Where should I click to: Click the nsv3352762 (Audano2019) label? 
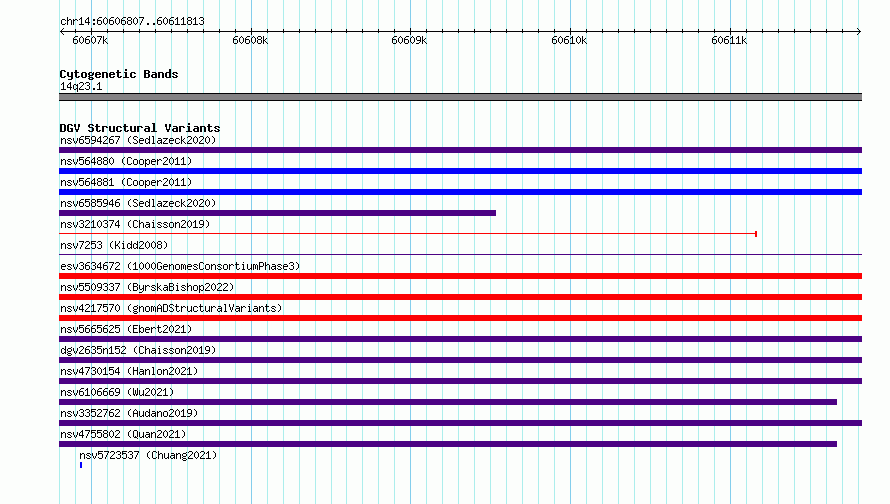point(129,413)
